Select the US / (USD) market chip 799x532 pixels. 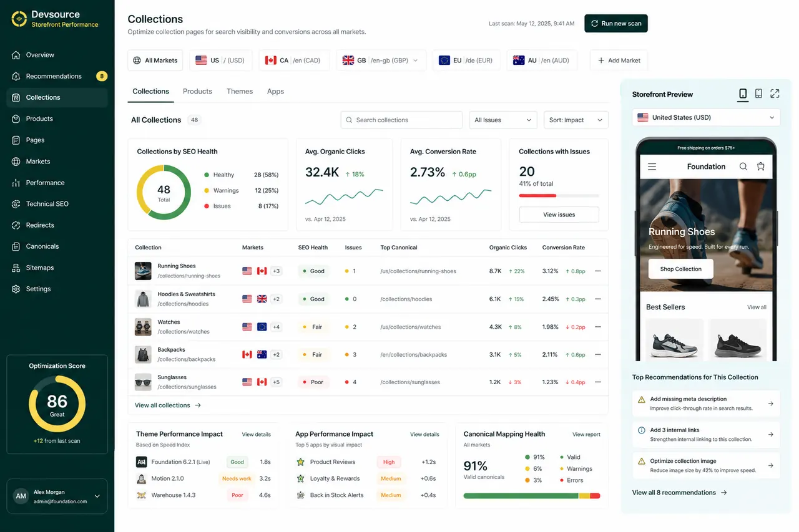[x=220, y=60]
